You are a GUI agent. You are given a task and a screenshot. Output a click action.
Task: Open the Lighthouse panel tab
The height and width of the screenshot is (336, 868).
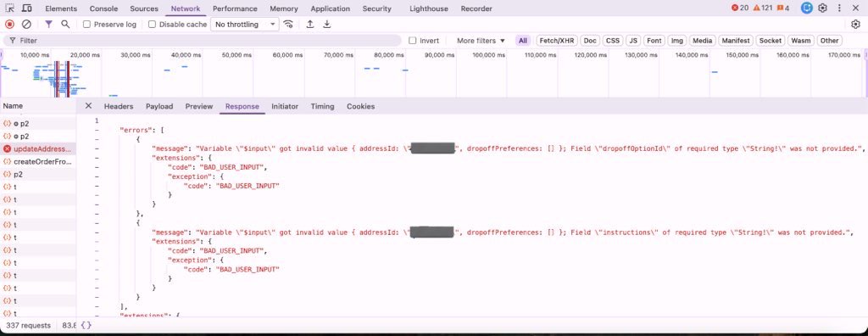428,8
